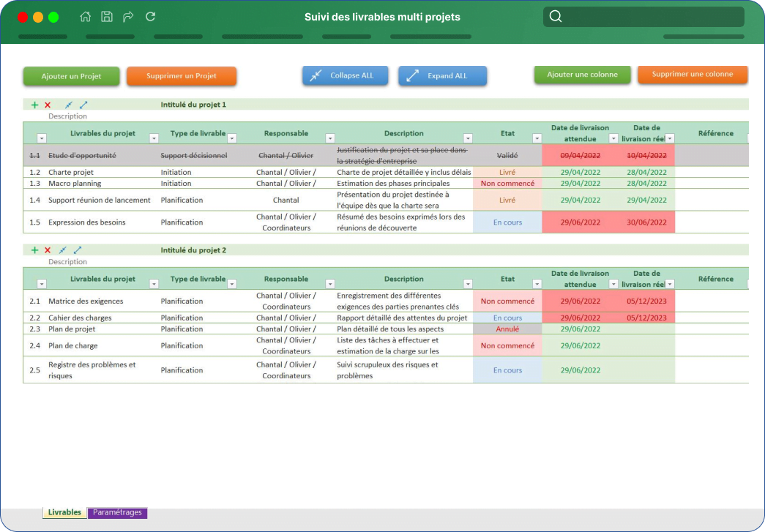This screenshot has height=532, width=765.
Task: Click the red X icon for project 1
Action: pos(48,105)
